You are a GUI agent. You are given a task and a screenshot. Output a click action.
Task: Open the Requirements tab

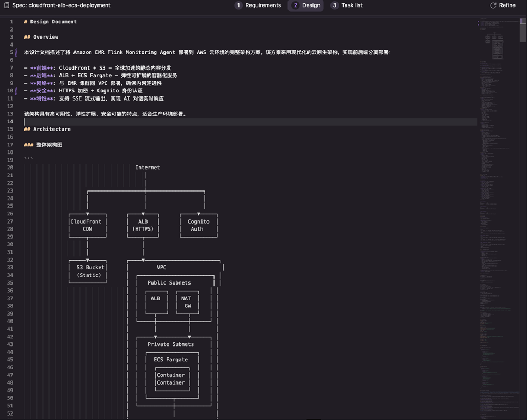pyautogui.click(x=263, y=5)
